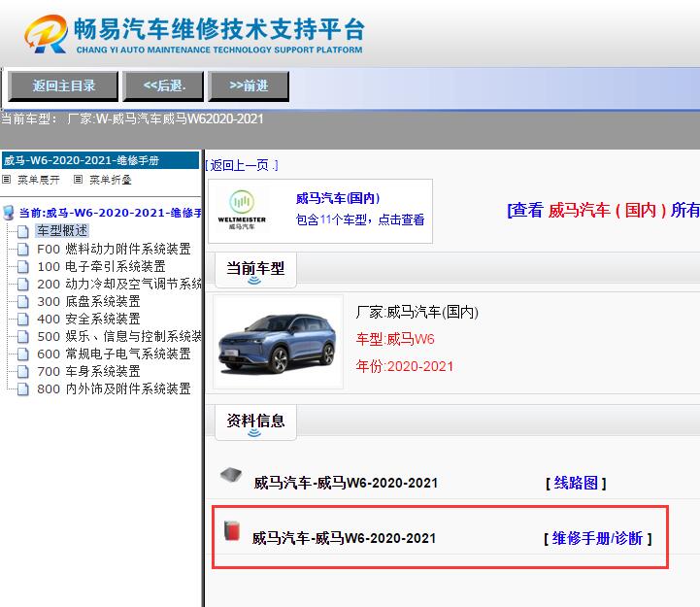
Task: Click the 返回主目录 button
Action: point(63,85)
